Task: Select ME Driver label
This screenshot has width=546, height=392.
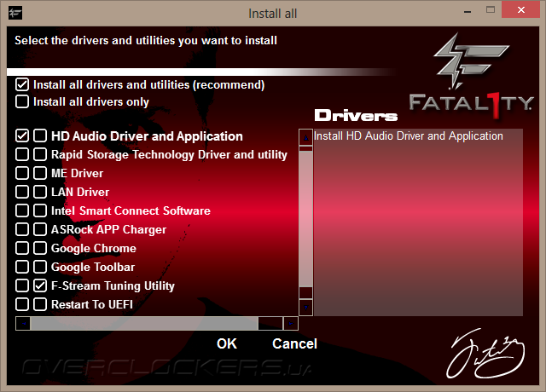Action: coord(78,173)
